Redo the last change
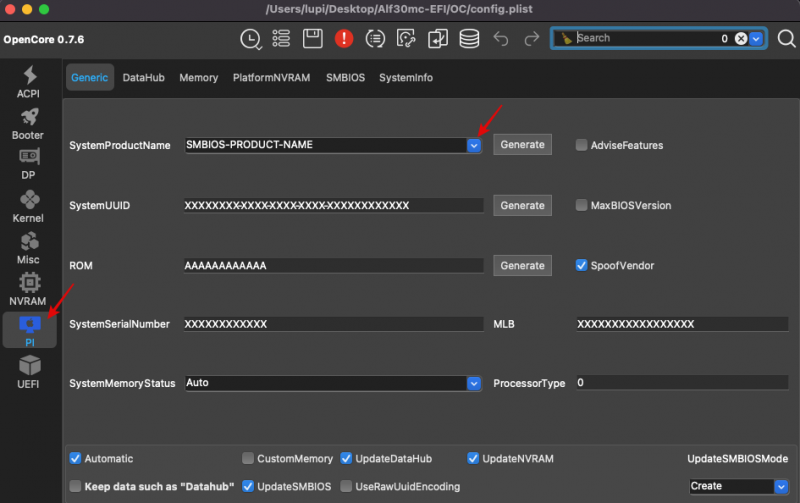800x503 pixels. [x=532, y=39]
